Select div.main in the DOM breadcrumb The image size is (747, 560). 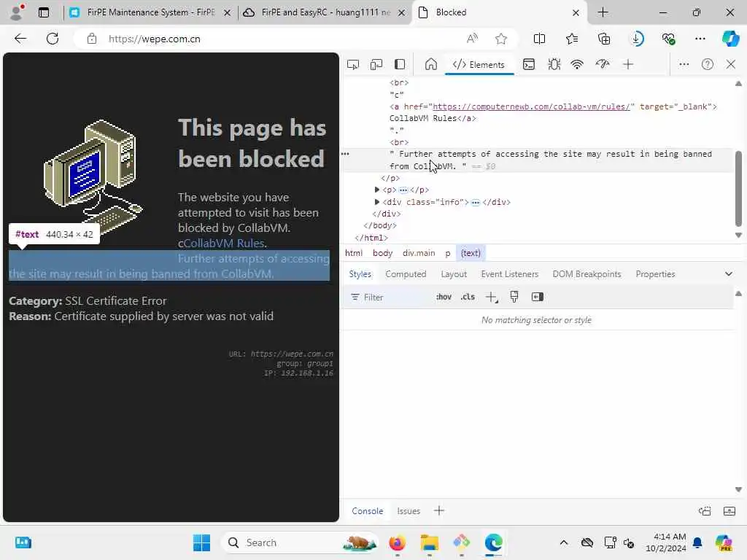pyautogui.click(x=419, y=253)
